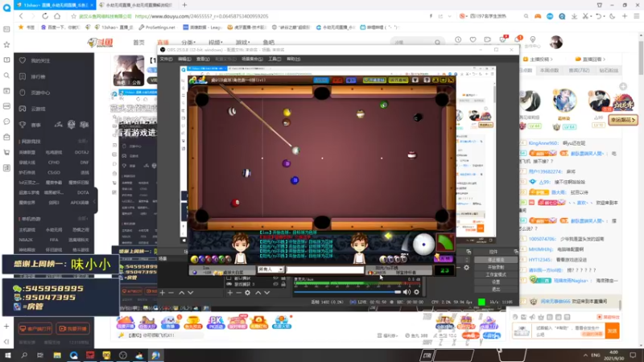644x362 pixels.
Task: Open 分类 dropdown in Douyu nav
Action: 188,43
